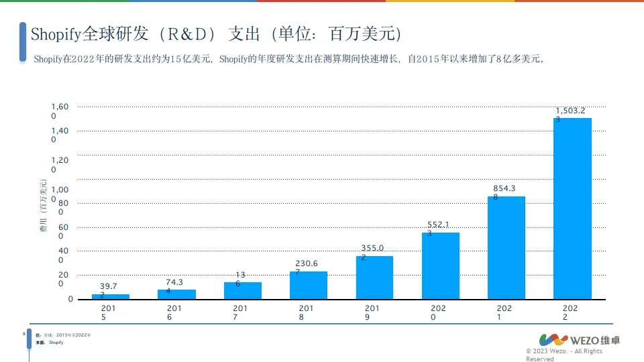The height and width of the screenshot is (362, 644).
Task: Click the 2015 bar in the chart
Action: (111, 297)
